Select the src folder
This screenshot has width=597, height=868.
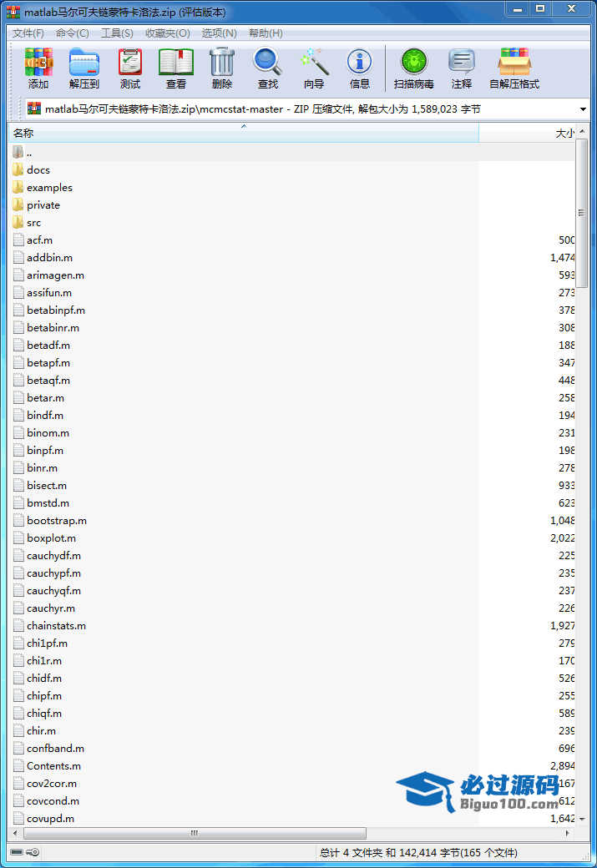click(x=27, y=223)
